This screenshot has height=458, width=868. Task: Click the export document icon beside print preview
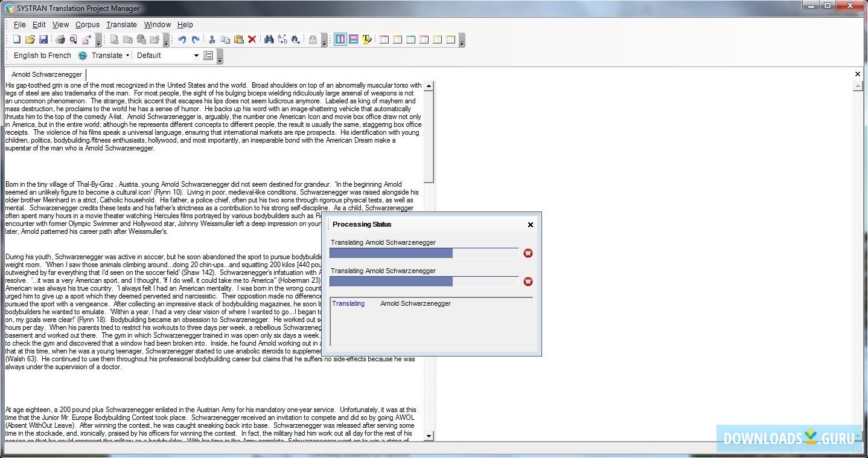pos(86,40)
